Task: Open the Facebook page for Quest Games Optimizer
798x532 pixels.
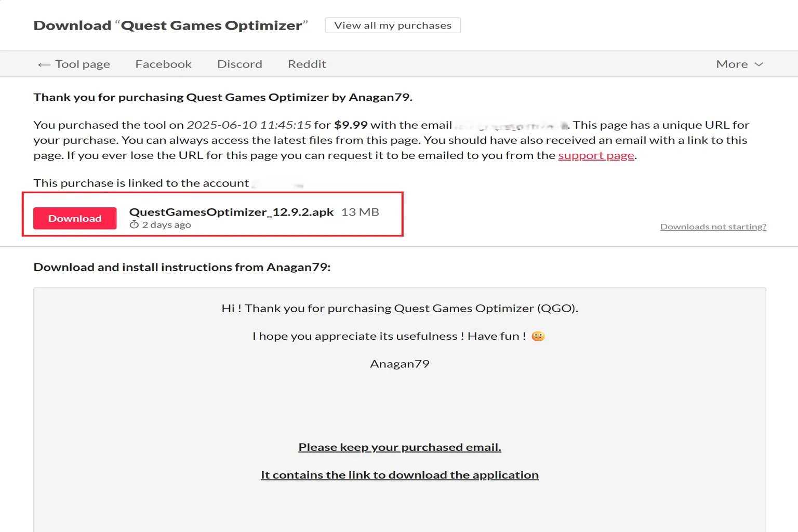Action: tap(163, 63)
